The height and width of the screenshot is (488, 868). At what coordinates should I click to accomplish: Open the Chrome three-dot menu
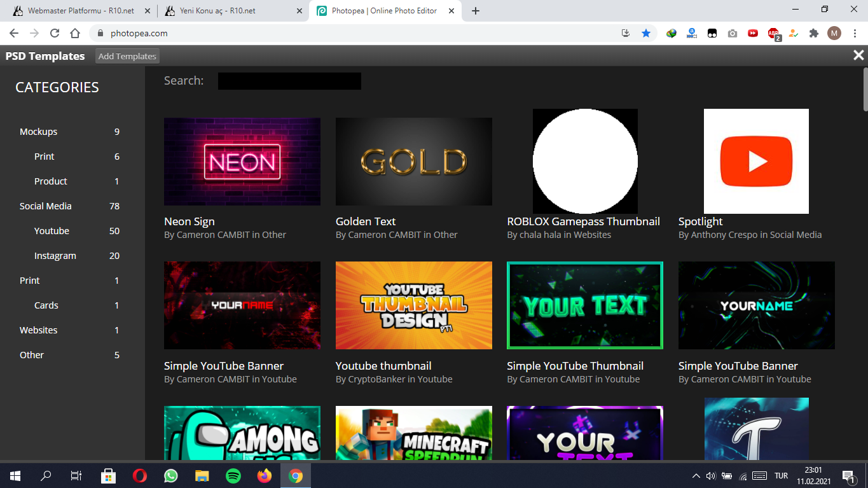[x=855, y=33]
